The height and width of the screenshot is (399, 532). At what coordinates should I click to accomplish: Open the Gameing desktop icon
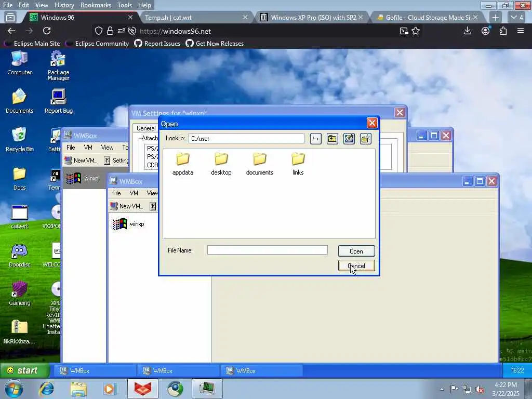19,294
